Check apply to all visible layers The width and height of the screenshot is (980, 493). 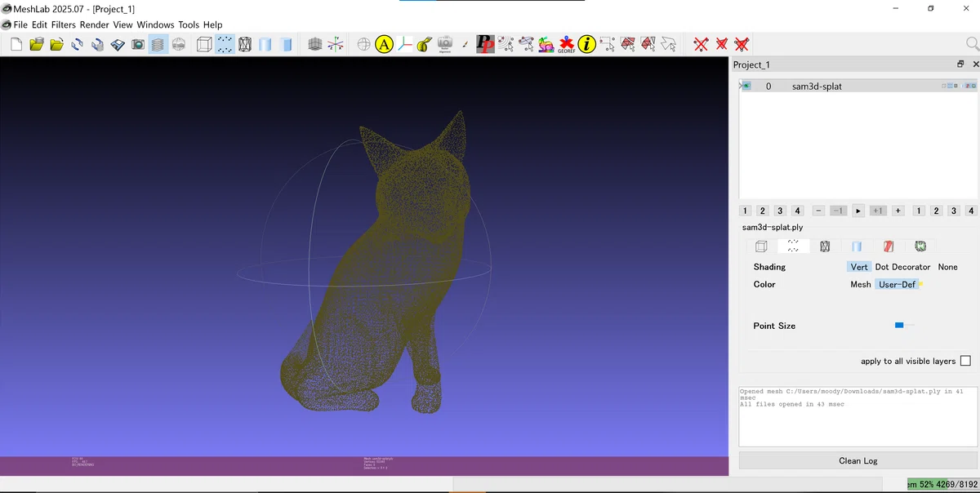tap(965, 361)
